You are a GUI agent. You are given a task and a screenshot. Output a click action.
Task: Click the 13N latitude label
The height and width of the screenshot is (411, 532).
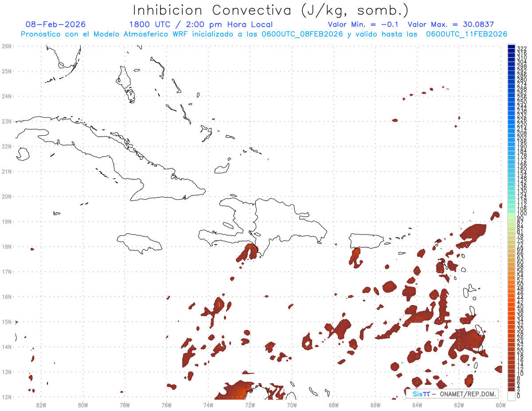coord(7,372)
